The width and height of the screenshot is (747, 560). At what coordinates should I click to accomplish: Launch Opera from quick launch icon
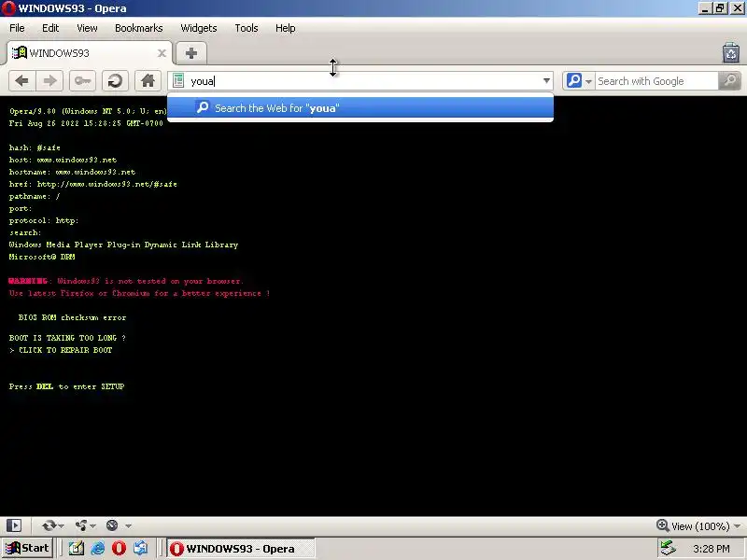120,548
